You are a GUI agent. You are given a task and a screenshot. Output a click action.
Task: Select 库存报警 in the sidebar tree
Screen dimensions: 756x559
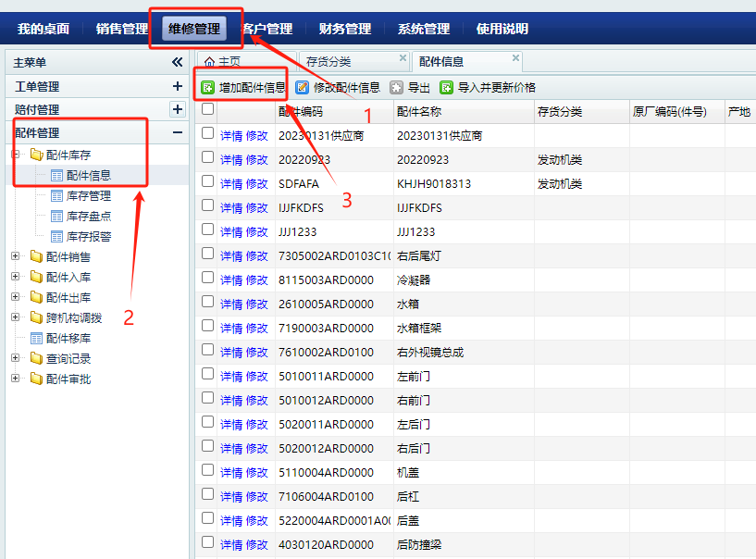coord(88,236)
